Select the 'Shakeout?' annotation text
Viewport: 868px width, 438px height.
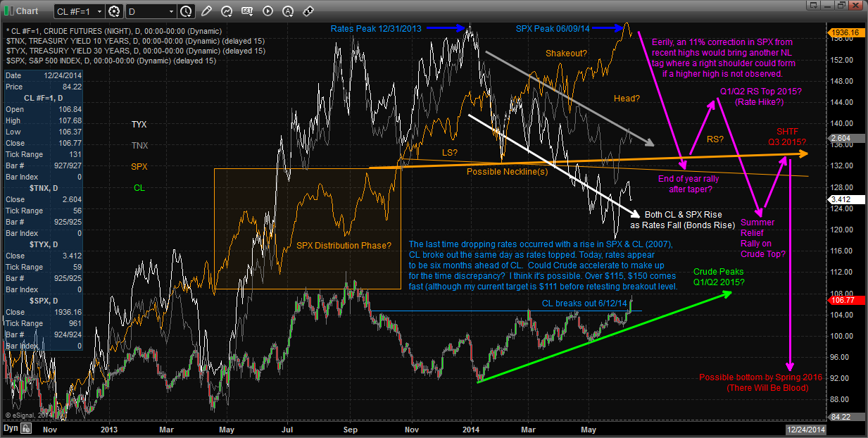tap(567, 53)
